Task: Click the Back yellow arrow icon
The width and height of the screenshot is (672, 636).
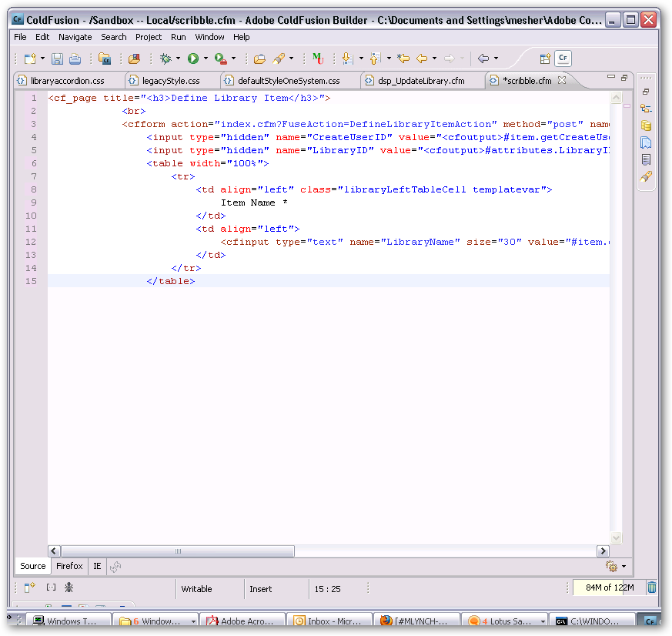Action: pyautogui.click(x=422, y=59)
